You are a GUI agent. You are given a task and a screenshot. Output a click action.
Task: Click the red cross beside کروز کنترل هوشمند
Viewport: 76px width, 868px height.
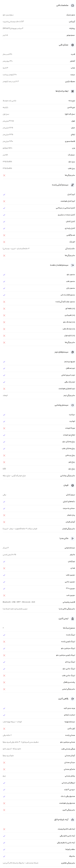click(4, 201)
